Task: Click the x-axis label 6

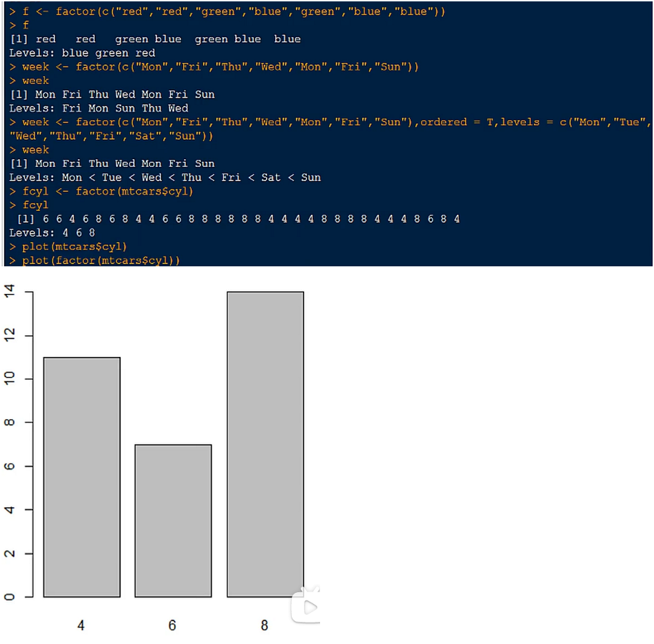Action: 172,625
